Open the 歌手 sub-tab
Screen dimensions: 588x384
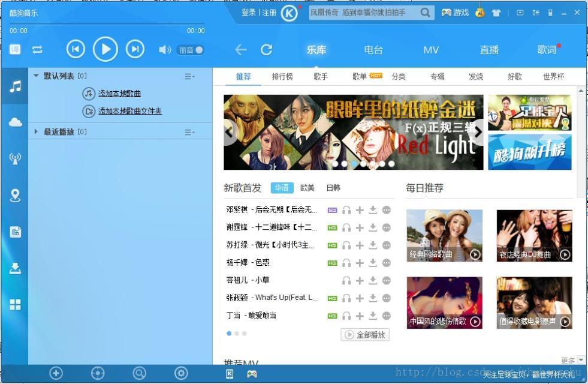click(x=321, y=77)
